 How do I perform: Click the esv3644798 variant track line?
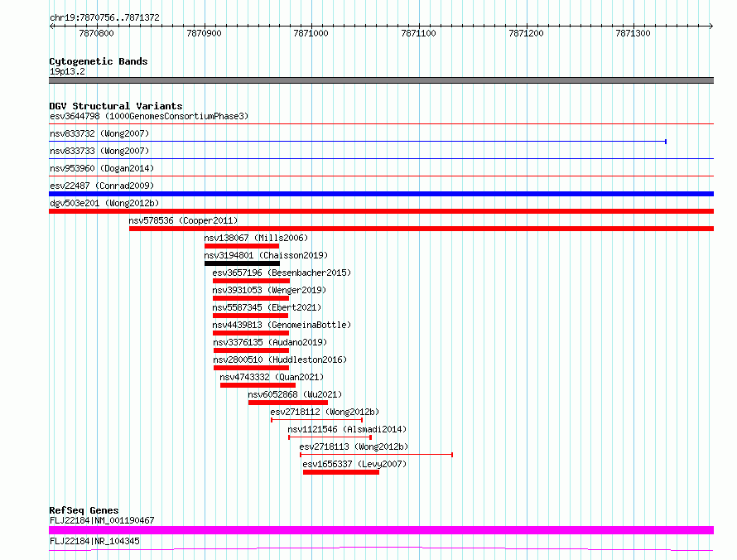(381, 124)
